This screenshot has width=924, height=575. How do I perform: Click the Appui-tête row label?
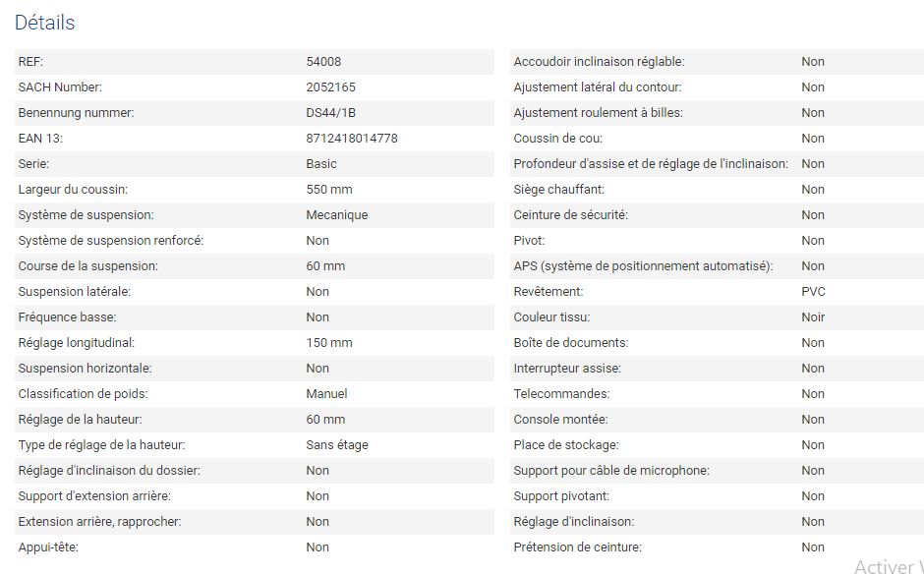(48, 547)
